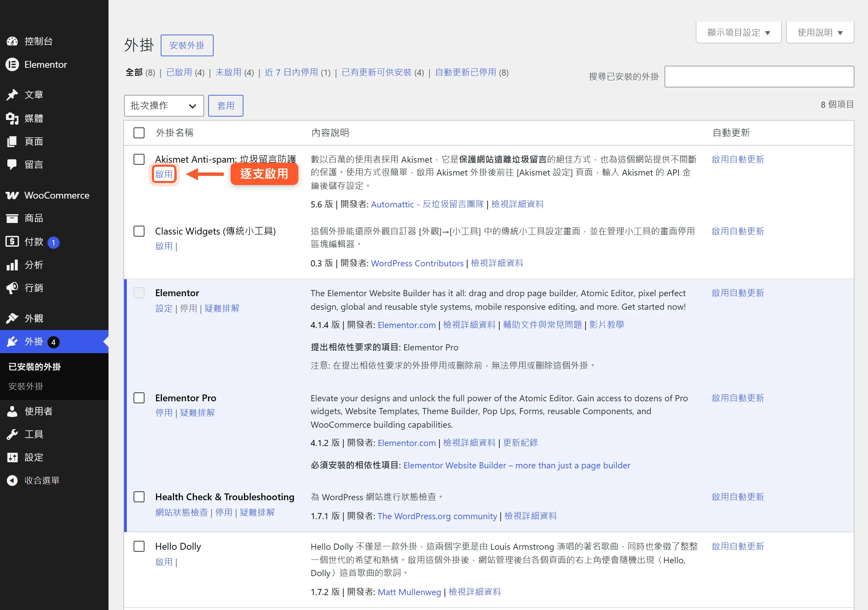This screenshot has width=868, height=610.
Task: Click the 設定 sliders icon
Action: (12, 457)
